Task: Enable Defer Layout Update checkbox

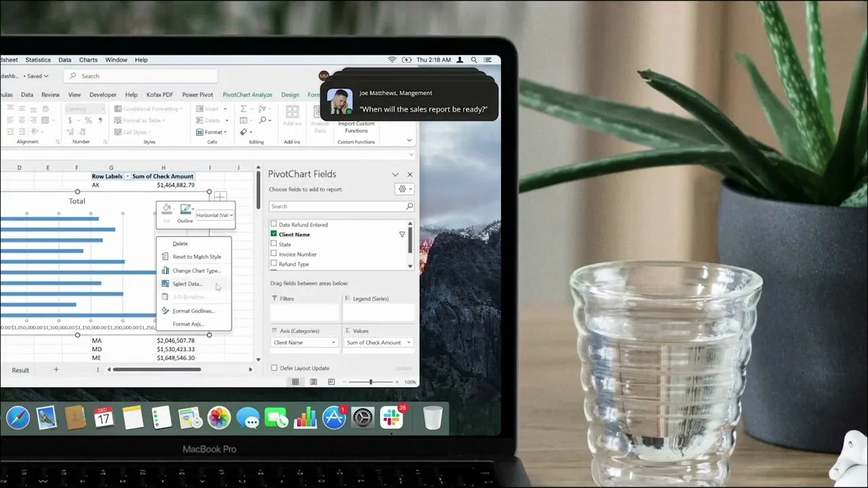Action: click(274, 368)
